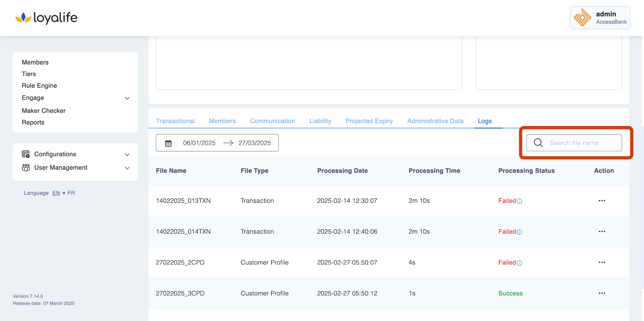Switch language to FR
The width and height of the screenshot is (644, 321).
71,193
